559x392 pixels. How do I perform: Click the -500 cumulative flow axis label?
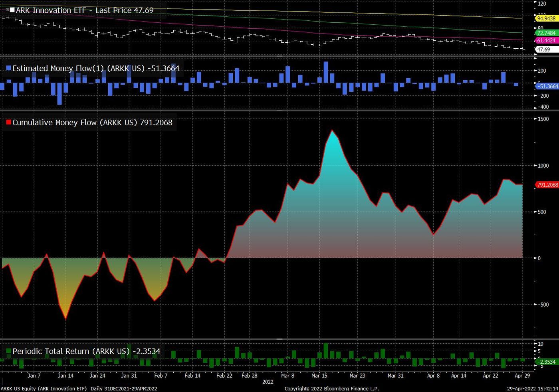pyautogui.click(x=543, y=305)
